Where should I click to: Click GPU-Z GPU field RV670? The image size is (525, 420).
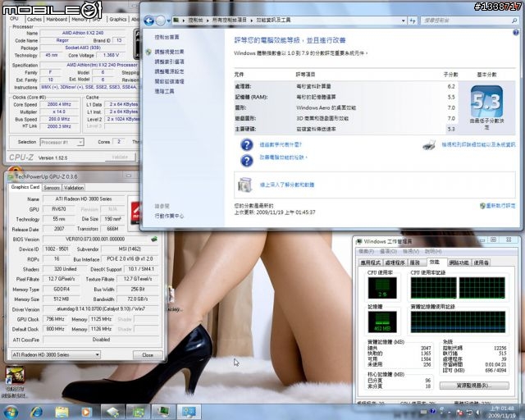(x=59, y=209)
